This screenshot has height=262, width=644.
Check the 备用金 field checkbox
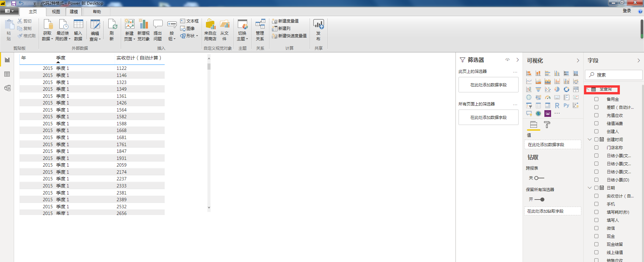[596, 99]
